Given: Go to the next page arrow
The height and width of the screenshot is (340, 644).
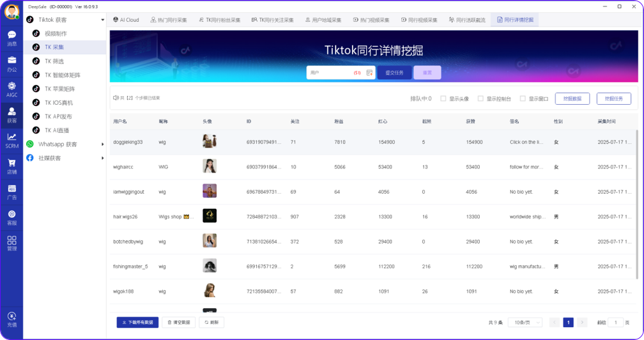Looking at the screenshot, I should 582,322.
